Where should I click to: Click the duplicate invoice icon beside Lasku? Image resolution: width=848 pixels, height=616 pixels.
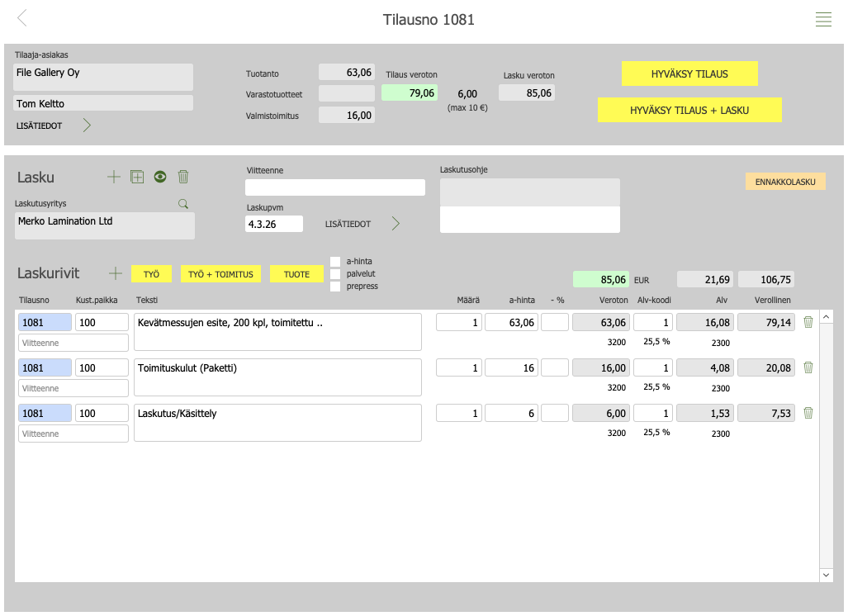(137, 177)
